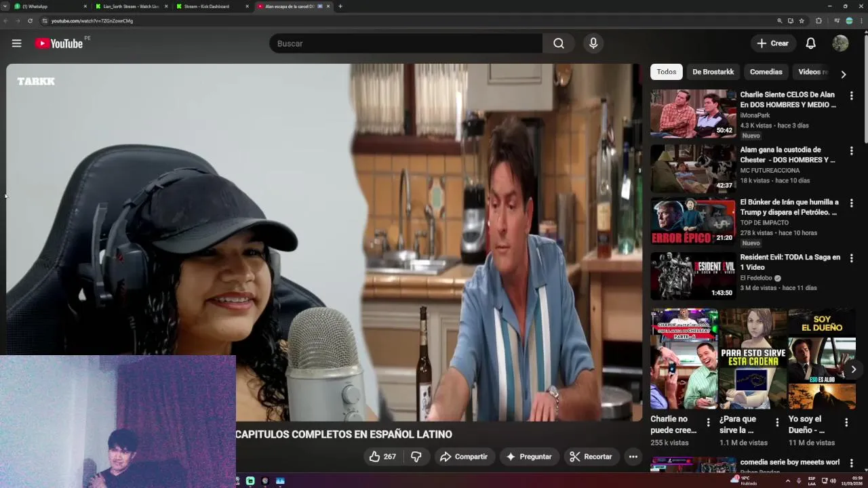This screenshot has height=488, width=868.
Task: Click the Preguntar button
Action: 529,457
